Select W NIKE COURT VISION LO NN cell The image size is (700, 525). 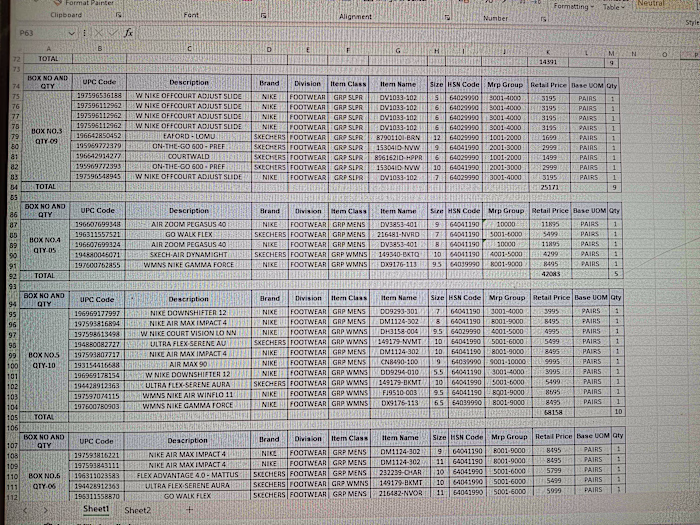pyautogui.click(x=188, y=333)
